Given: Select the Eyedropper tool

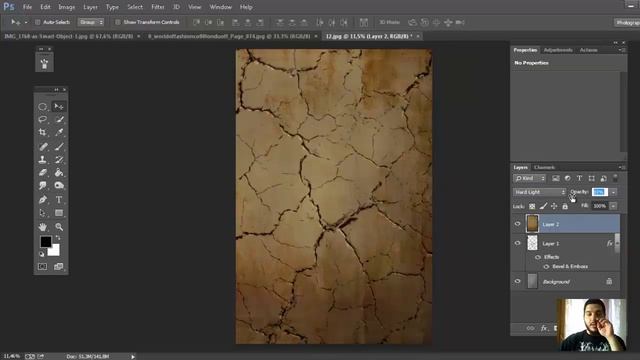Looking at the screenshot, I should coord(59,132).
